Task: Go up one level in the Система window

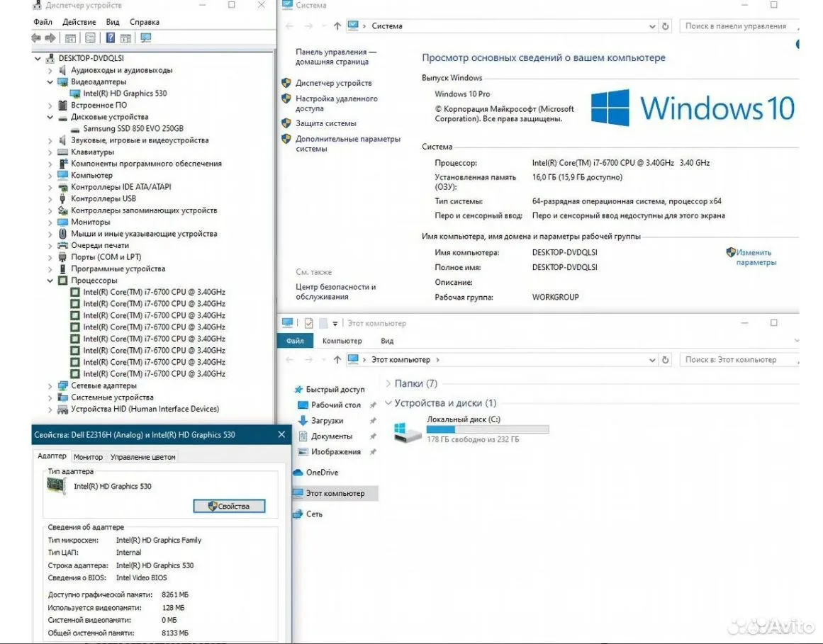Action: (x=337, y=26)
